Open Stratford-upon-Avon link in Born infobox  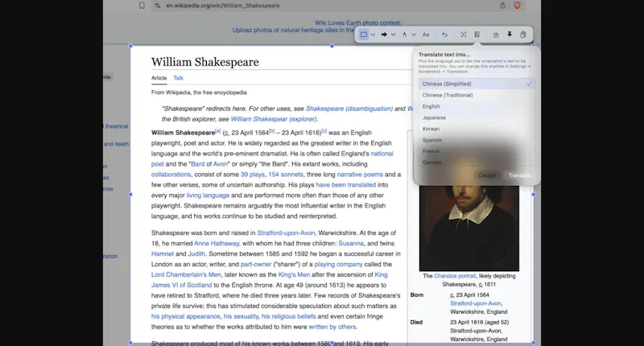pos(476,303)
